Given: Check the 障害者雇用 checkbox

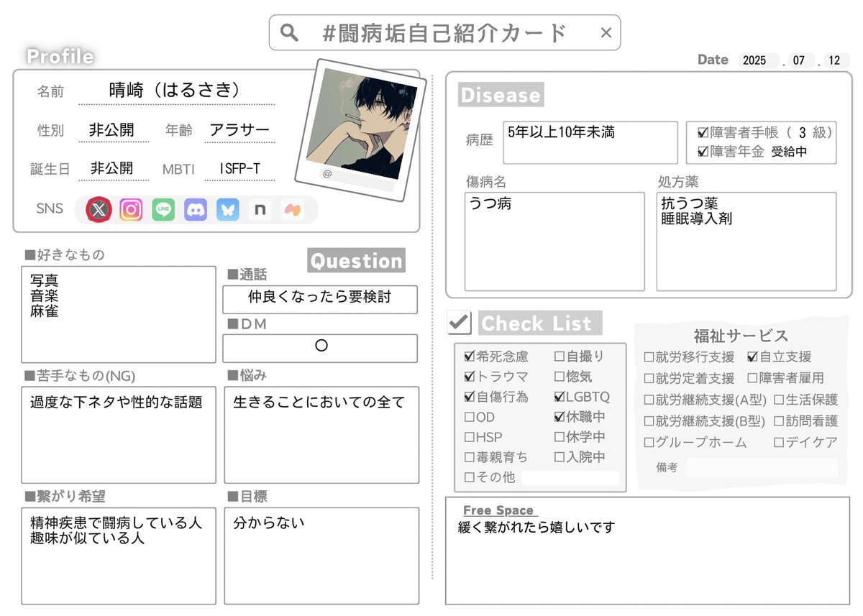Looking at the screenshot, I should (x=752, y=378).
